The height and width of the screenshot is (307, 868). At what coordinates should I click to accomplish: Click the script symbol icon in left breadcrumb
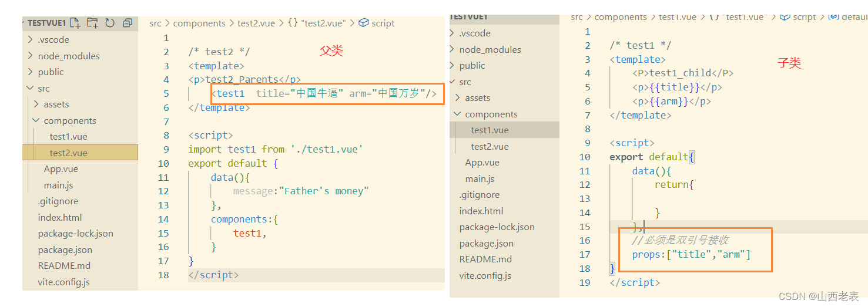pos(364,23)
